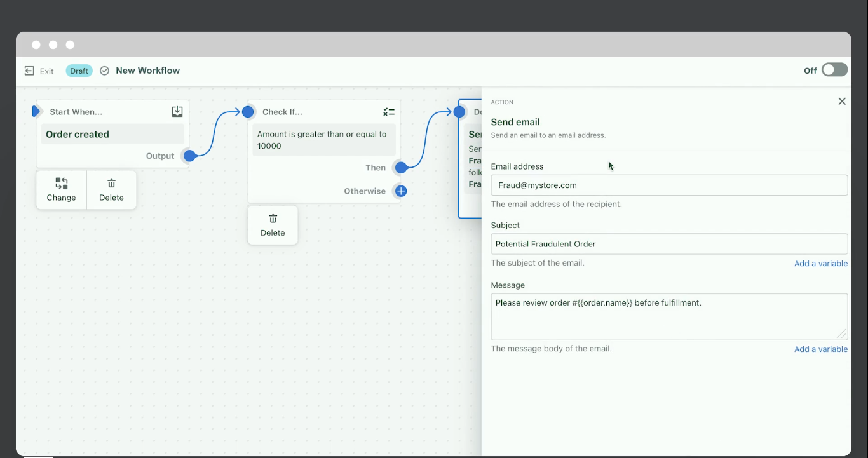Open the Amount is greater than condition
The image size is (868, 458).
tap(324, 140)
